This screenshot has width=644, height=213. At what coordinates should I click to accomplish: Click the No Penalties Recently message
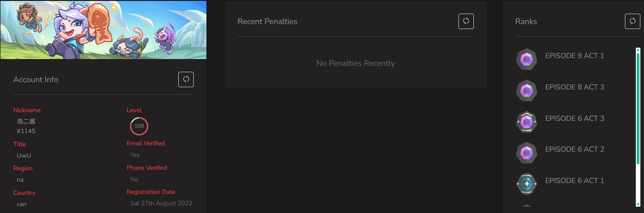(x=356, y=63)
